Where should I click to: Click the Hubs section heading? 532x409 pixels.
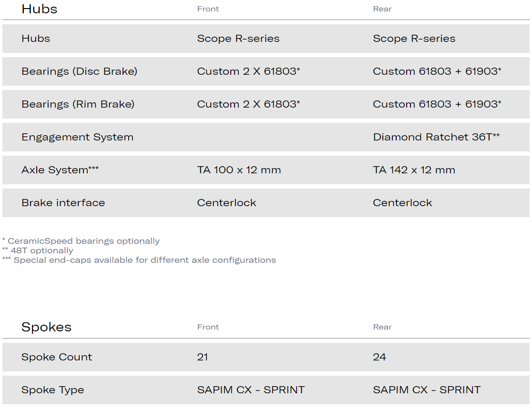[39, 9]
